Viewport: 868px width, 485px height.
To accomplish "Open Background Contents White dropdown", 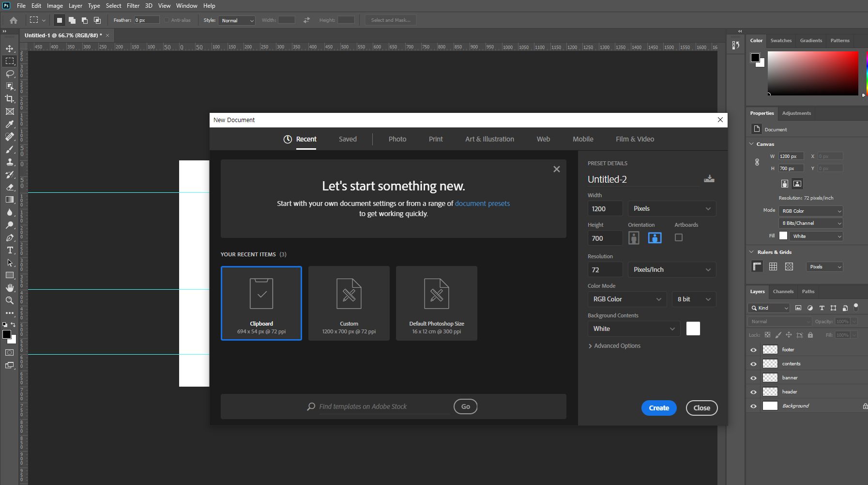I will pyautogui.click(x=634, y=329).
